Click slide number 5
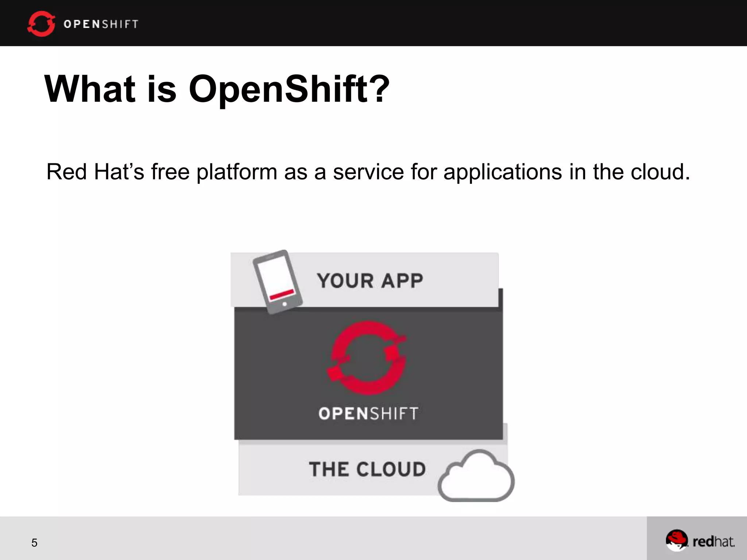This screenshot has height=560, width=747. click(x=34, y=543)
